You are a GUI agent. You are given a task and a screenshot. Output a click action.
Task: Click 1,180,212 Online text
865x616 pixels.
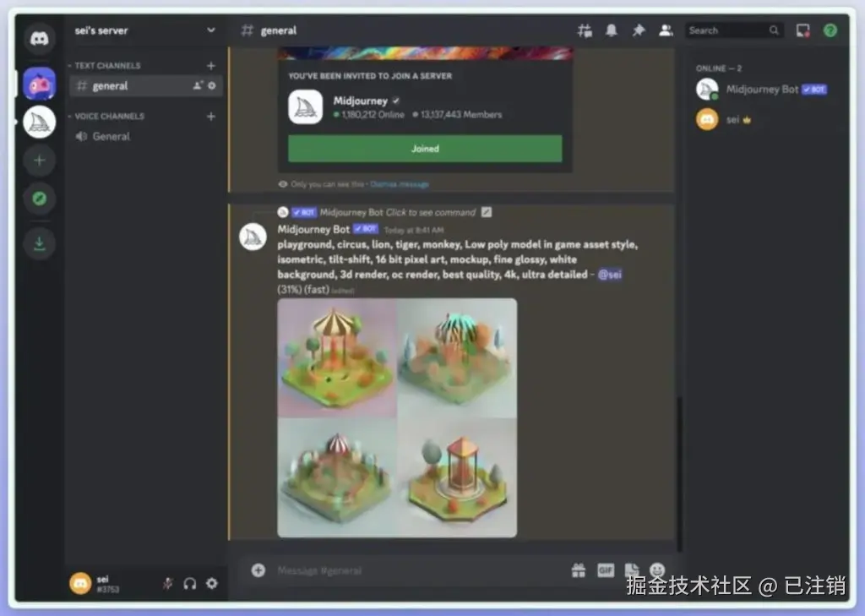click(373, 115)
